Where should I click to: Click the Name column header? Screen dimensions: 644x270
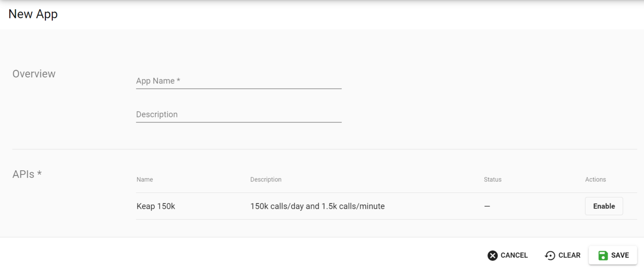[145, 179]
